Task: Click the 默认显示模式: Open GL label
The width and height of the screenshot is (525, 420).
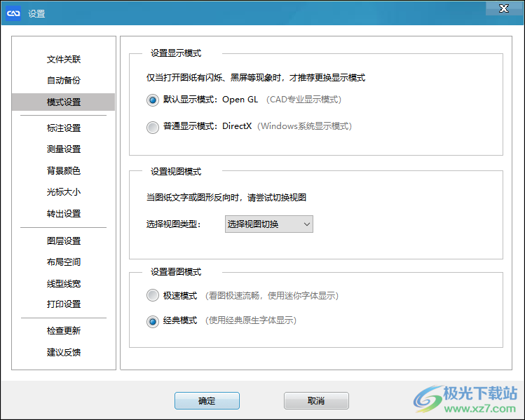Action: point(210,100)
